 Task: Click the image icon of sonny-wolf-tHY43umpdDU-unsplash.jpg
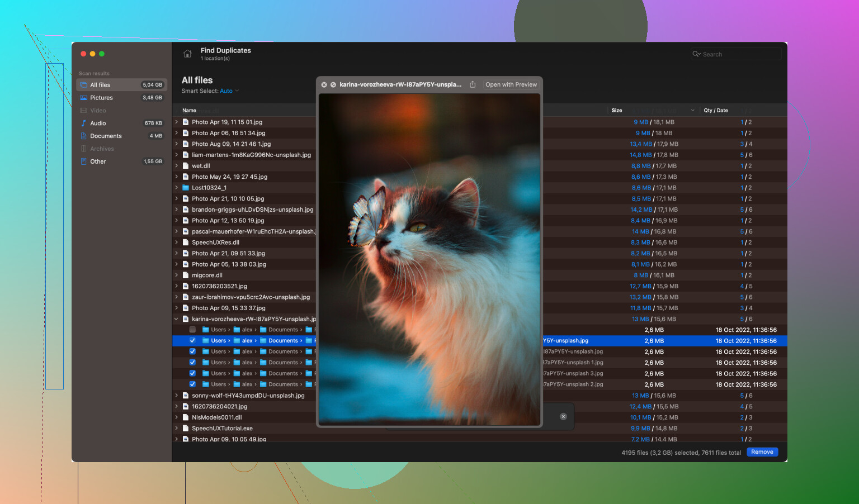tap(186, 396)
